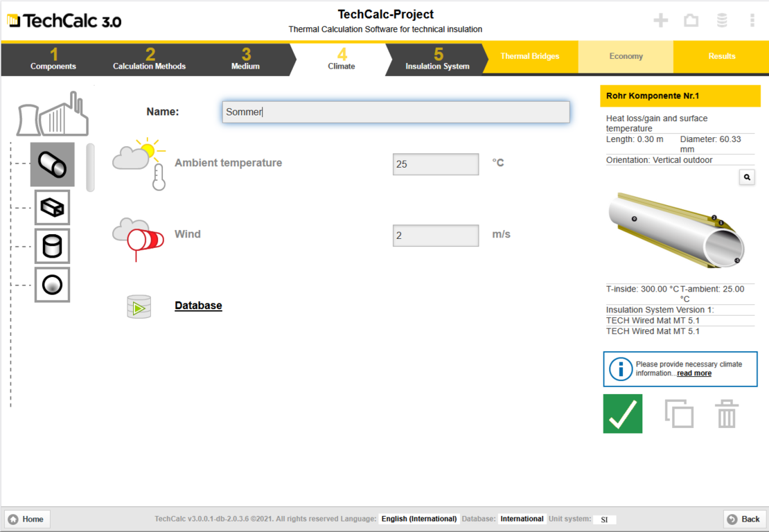The image size is (769, 532).
Task: Click the Orientation: Vertical outdoor text
Action: click(x=659, y=160)
